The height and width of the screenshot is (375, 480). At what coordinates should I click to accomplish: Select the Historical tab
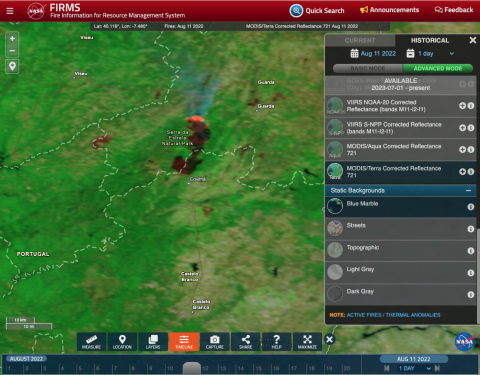tap(430, 40)
